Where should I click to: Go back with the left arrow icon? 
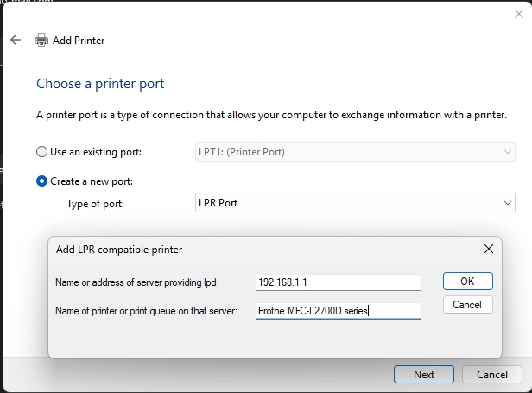pyautogui.click(x=16, y=40)
